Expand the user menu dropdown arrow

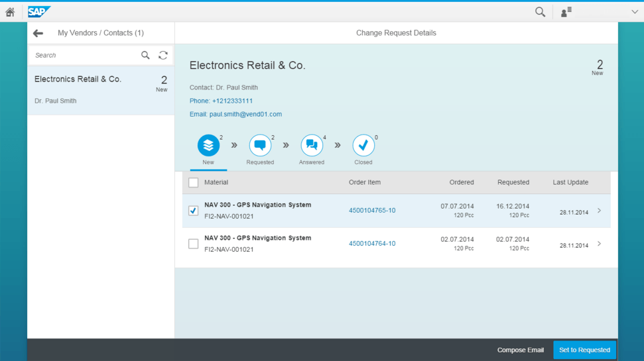[634, 12]
